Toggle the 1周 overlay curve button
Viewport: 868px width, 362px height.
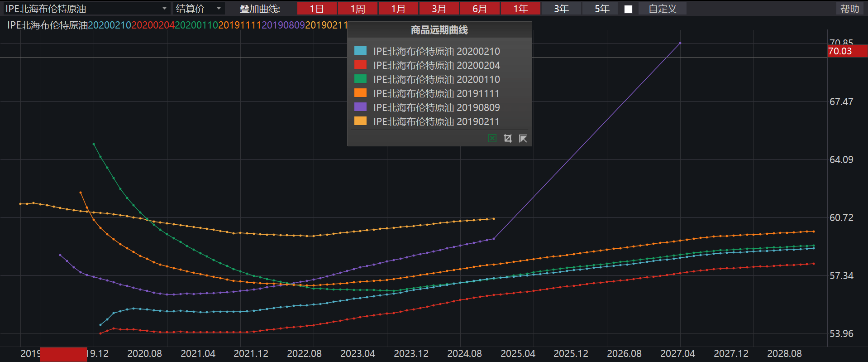pos(358,9)
